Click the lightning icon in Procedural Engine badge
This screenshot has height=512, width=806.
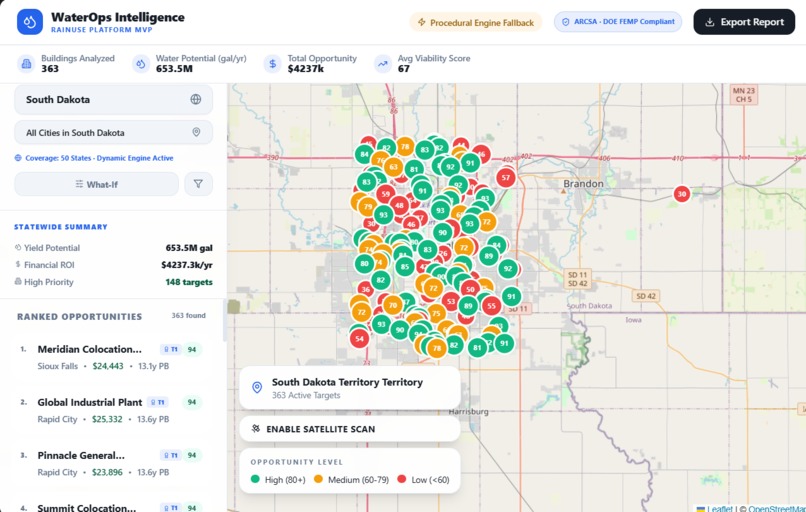point(422,22)
